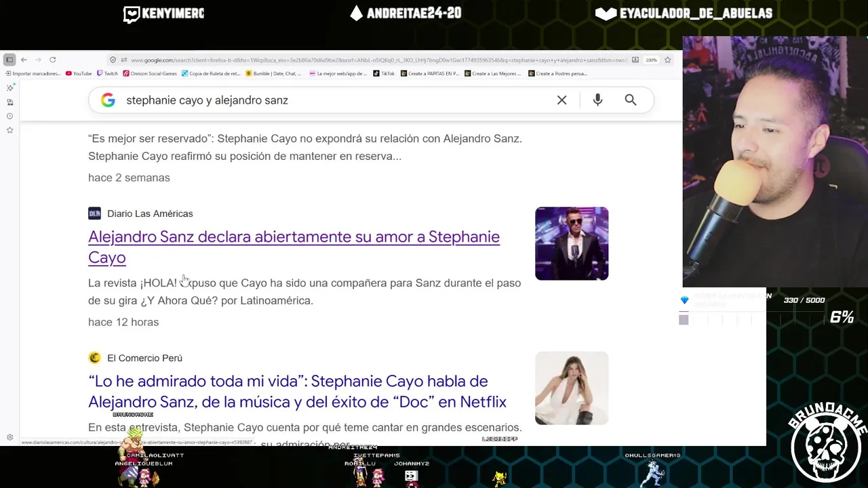Open Alejandro Sanz article thumbnail
This screenshot has width=868, height=488.
(572, 243)
